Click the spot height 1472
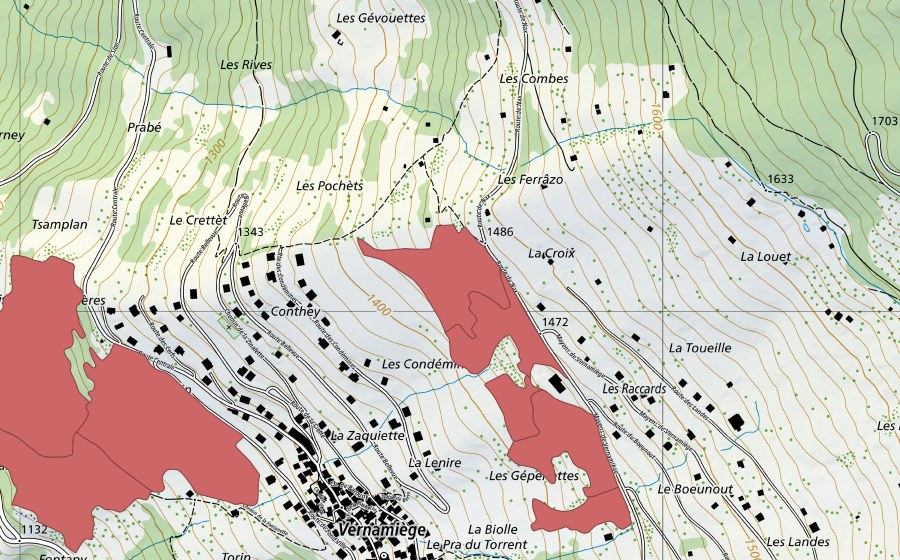Viewport: 900px width, 560px height. tap(555, 322)
